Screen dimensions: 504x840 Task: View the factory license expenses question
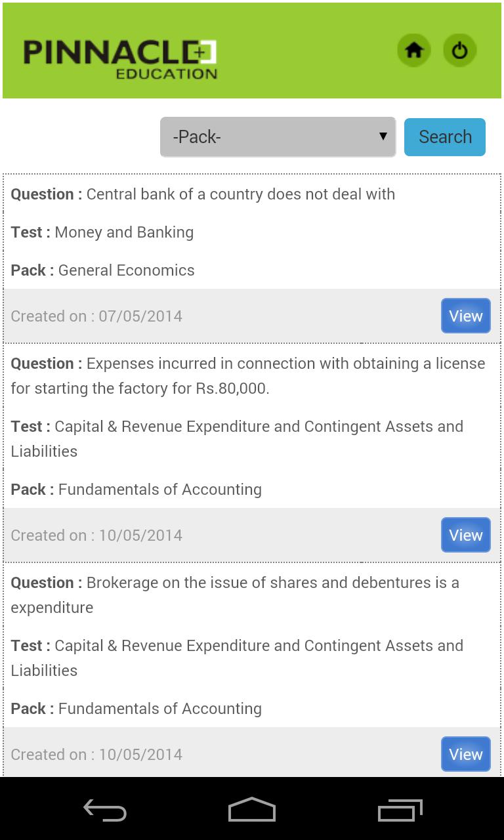(465, 535)
